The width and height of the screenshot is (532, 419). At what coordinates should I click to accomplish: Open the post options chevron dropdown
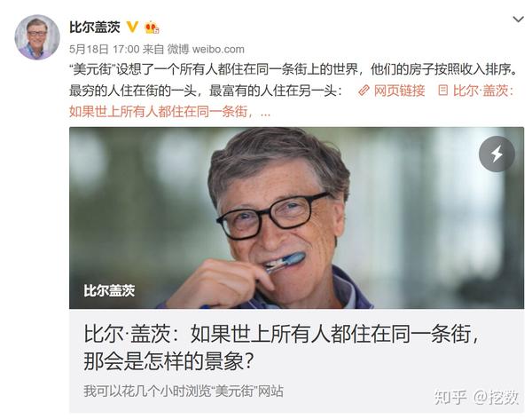click(x=518, y=20)
